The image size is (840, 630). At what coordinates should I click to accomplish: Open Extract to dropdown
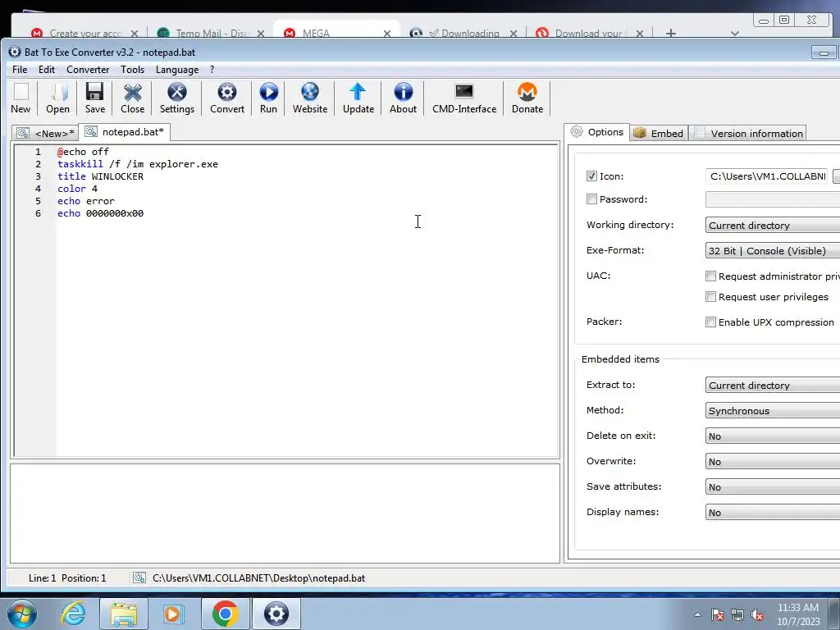(x=773, y=386)
